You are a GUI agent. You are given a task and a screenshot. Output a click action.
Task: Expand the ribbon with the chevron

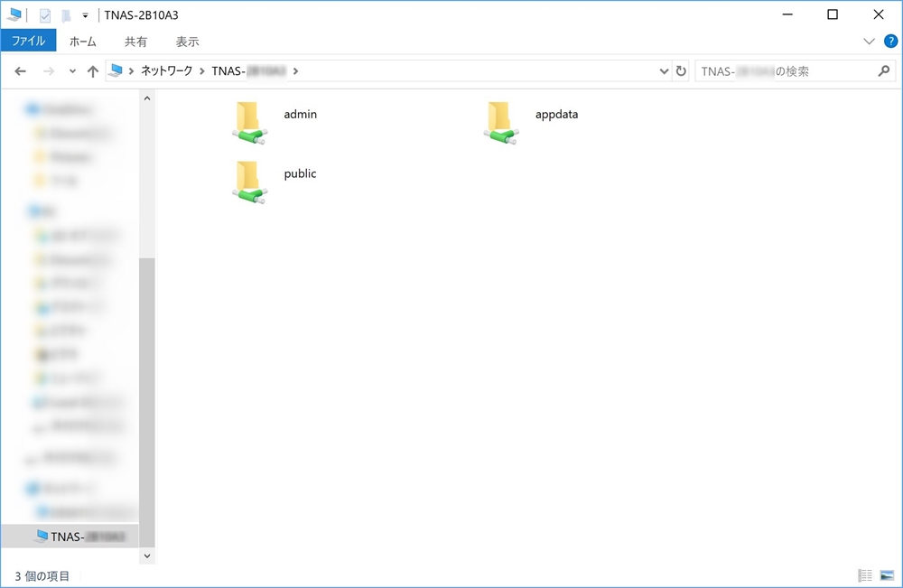coord(869,42)
